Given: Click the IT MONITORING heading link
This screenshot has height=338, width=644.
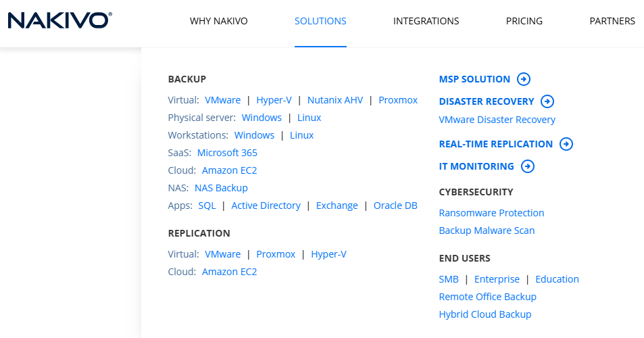Looking at the screenshot, I should (476, 166).
